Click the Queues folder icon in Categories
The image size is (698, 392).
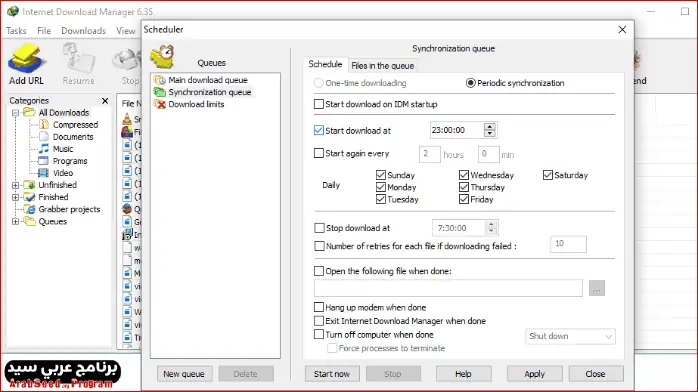click(x=29, y=221)
